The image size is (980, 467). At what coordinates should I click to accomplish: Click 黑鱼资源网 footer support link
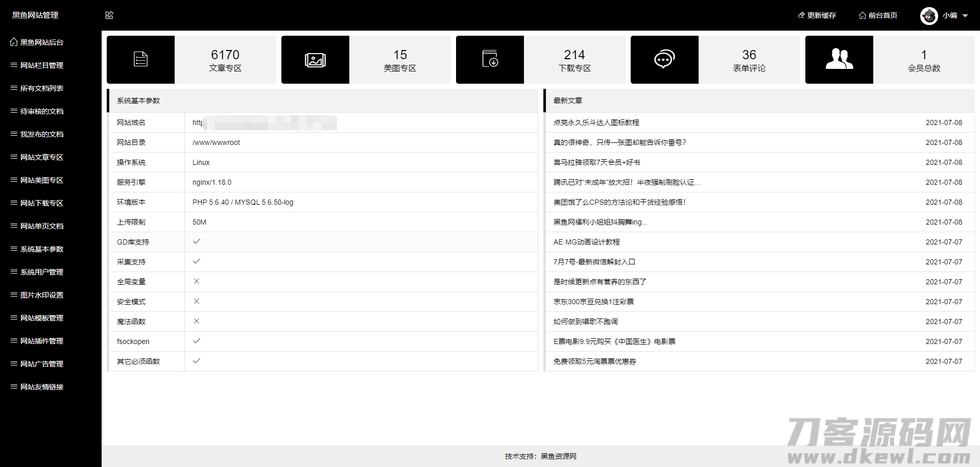point(558,456)
